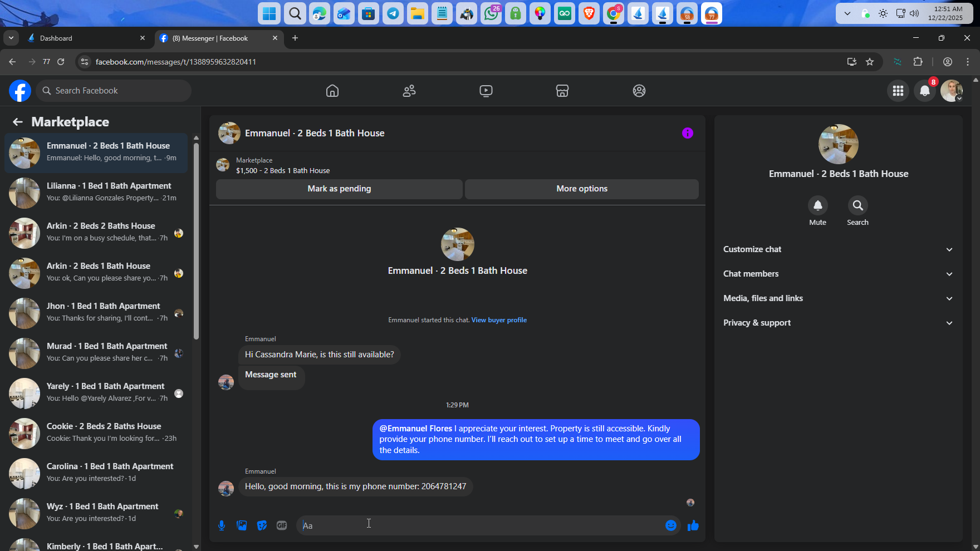Open the Friends icon in top navigation

(x=409, y=91)
